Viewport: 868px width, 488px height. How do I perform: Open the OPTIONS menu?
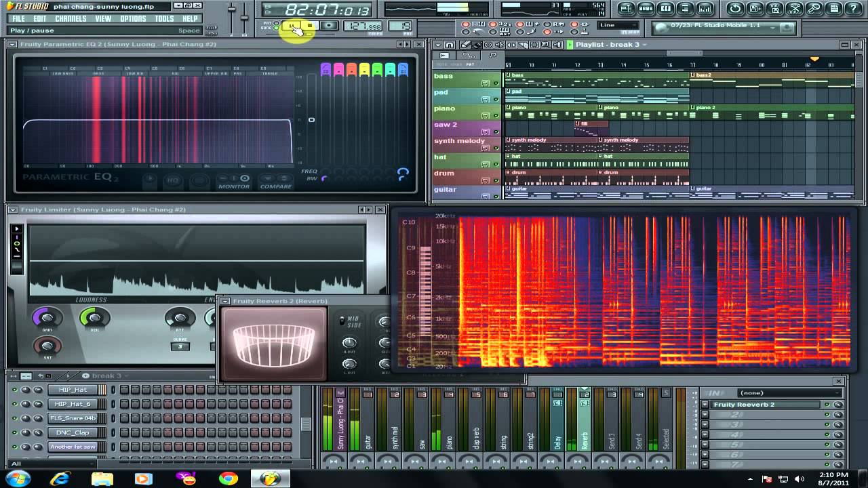pyautogui.click(x=133, y=18)
